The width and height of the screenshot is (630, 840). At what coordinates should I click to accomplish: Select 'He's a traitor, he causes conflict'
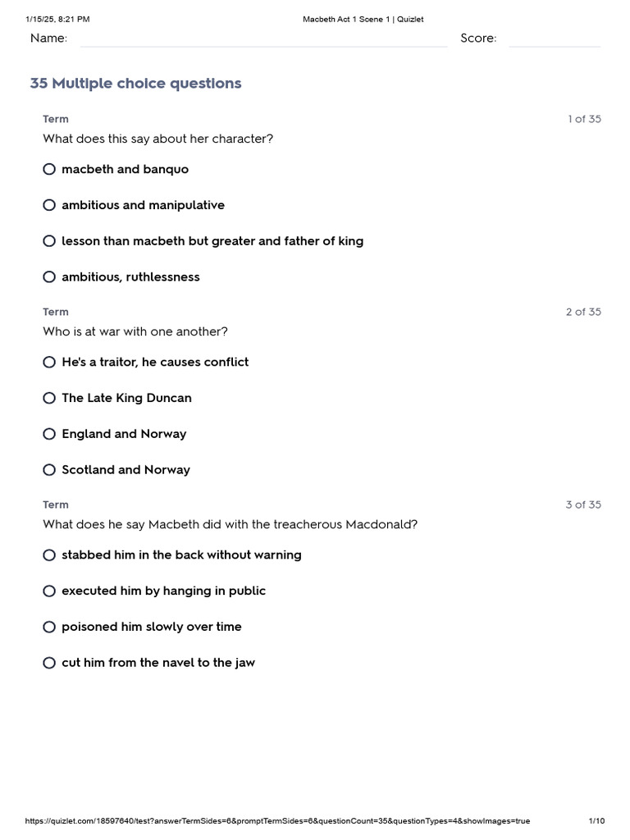click(x=49, y=362)
